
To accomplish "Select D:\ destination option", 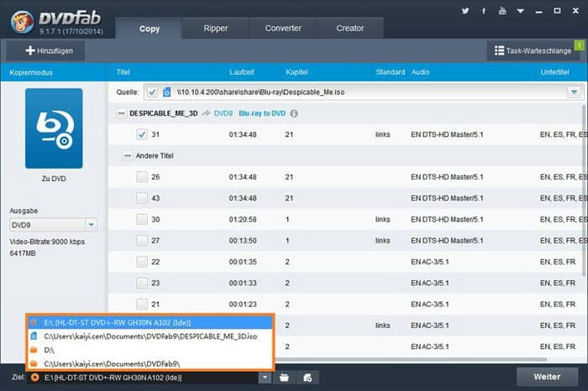I will (150, 350).
